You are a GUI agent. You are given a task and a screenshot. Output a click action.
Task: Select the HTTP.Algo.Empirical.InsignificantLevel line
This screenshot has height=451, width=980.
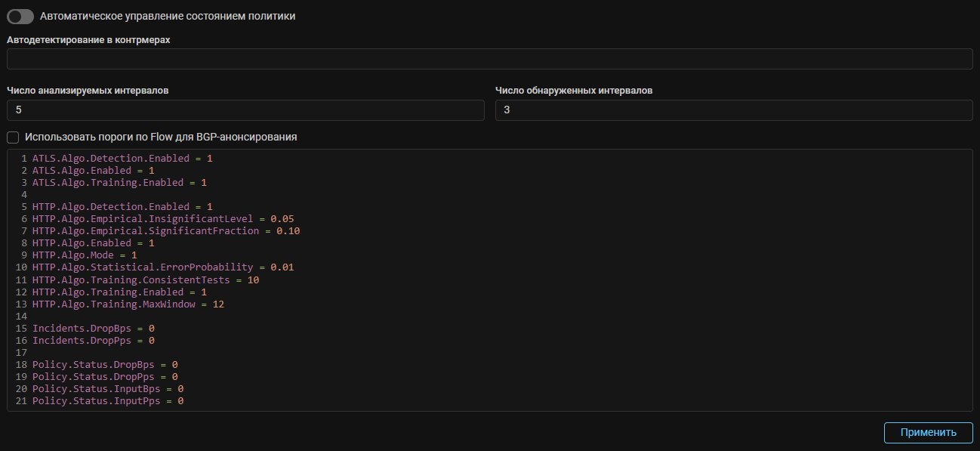click(x=162, y=219)
